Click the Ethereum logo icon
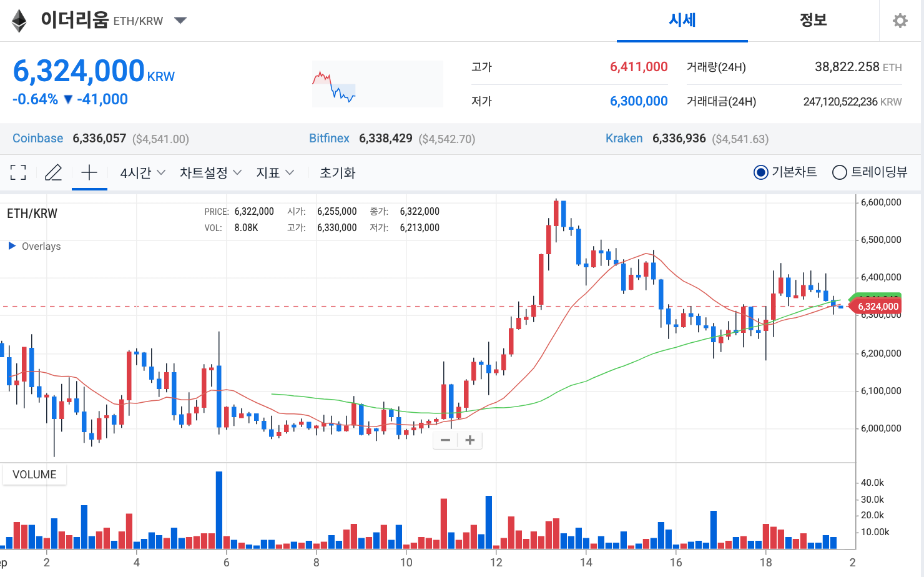Screen dimensions: 924x577 [x=19, y=20]
